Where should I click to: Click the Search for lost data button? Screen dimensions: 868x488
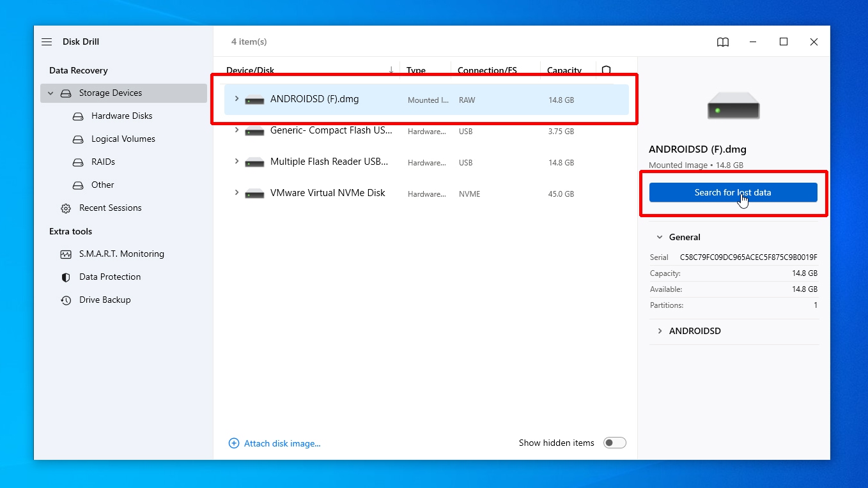tap(733, 192)
